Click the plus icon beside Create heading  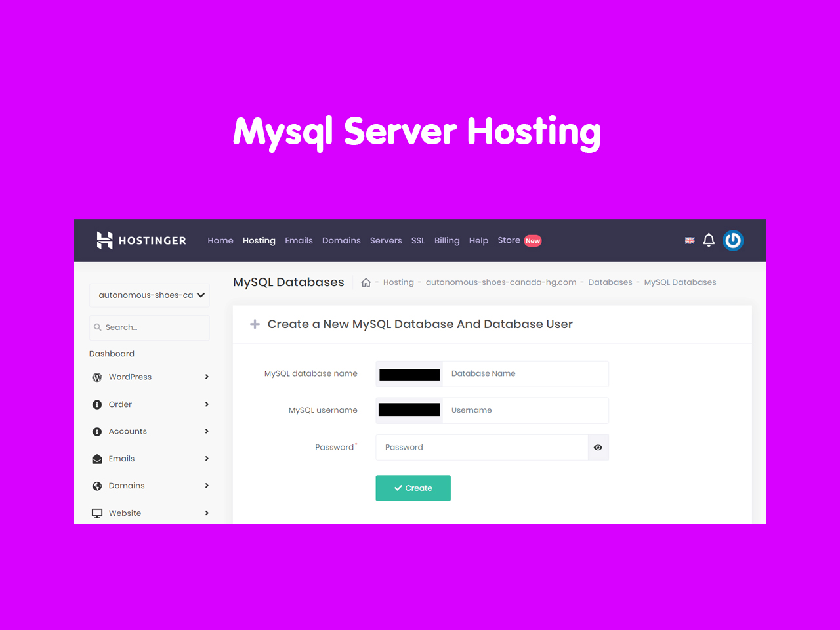[x=255, y=324]
